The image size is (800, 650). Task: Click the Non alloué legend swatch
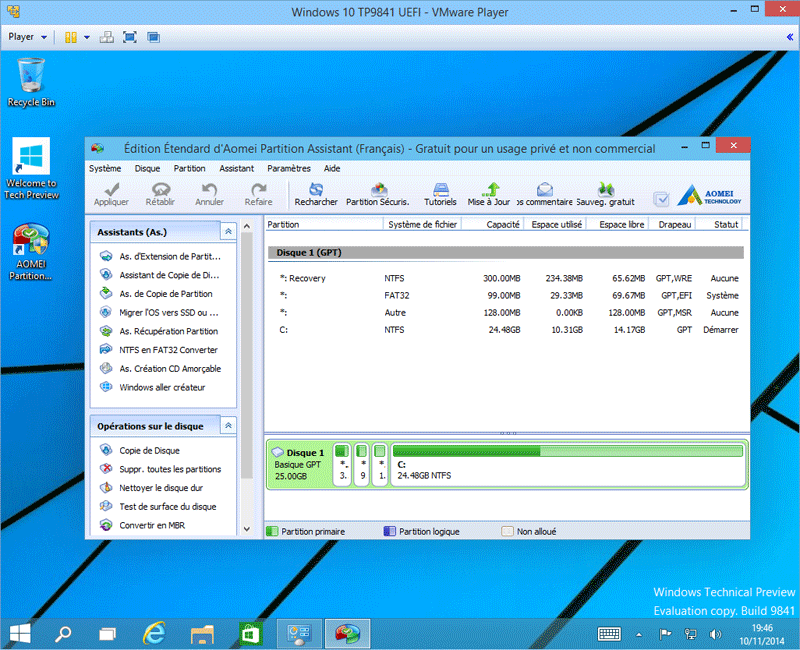pyautogui.click(x=508, y=532)
